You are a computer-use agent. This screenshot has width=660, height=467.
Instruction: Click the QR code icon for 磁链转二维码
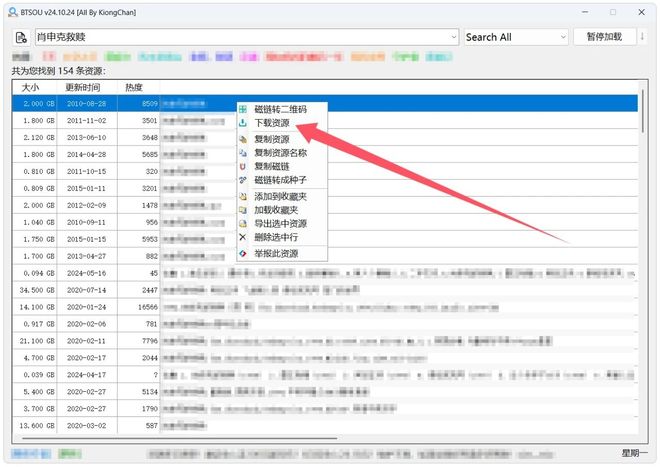(243, 109)
